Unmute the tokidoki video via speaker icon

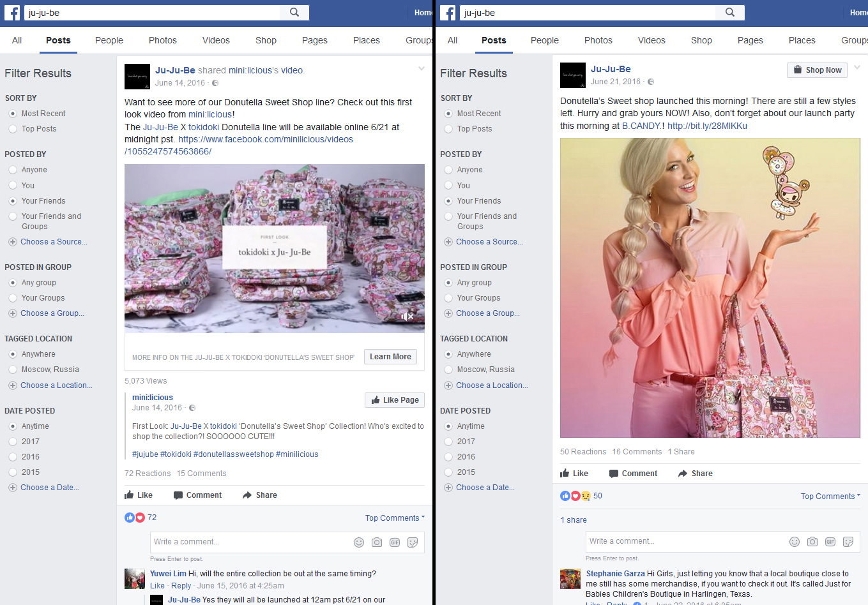407,317
